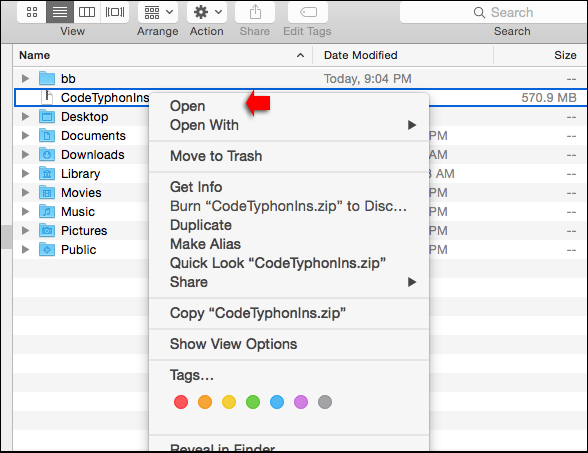Click the Share toolbar button

(x=255, y=12)
